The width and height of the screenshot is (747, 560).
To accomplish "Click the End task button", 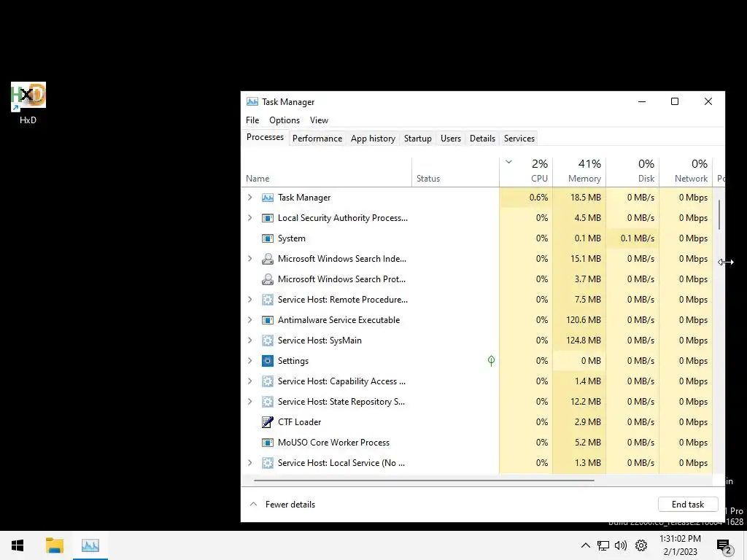I will (x=688, y=505).
